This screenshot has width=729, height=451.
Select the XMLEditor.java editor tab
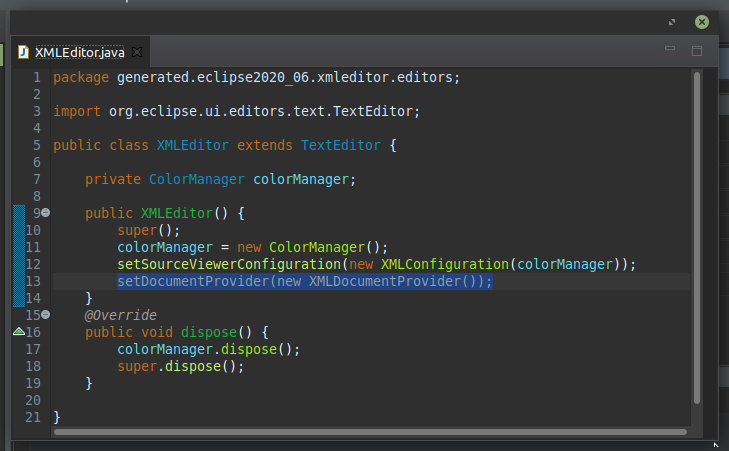point(80,52)
